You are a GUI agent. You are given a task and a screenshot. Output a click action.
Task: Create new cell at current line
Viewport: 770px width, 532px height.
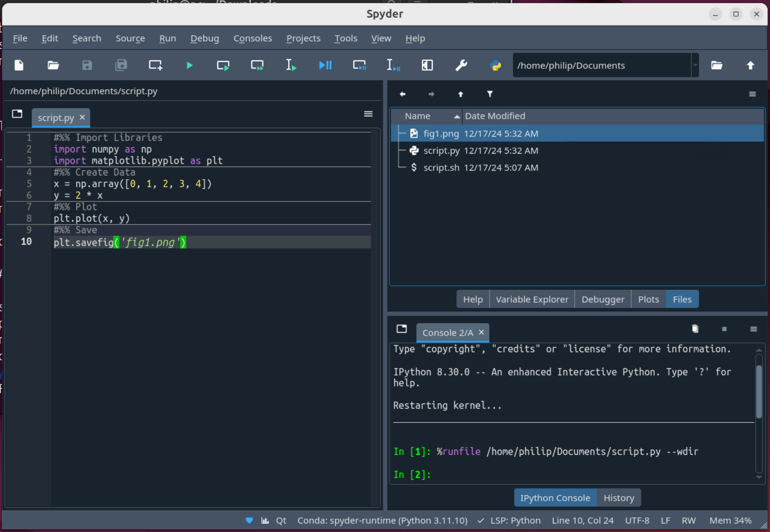155,65
